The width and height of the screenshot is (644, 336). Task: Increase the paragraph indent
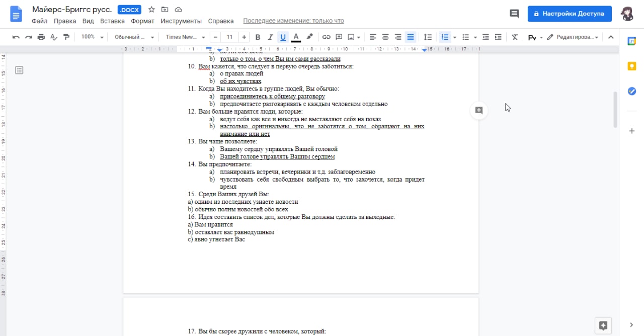[x=498, y=37]
